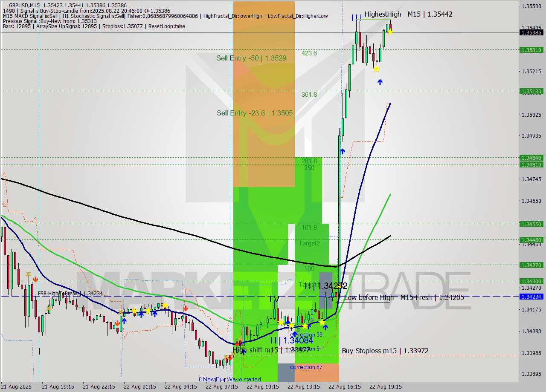Select the yellow star marker near 22 Aug 01:15
Image resolution: width=546 pixels, height=392 pixels.
tap(134, 311)
